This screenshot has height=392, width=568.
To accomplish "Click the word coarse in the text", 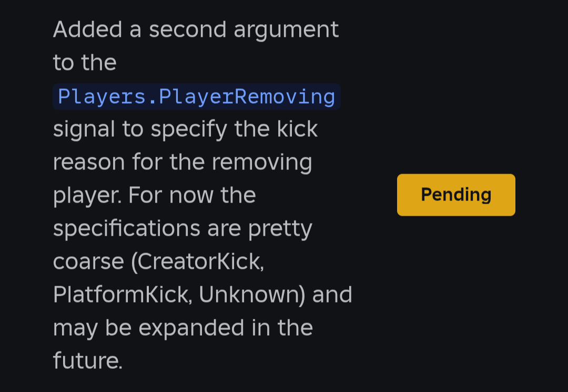I will pos(88,262).
